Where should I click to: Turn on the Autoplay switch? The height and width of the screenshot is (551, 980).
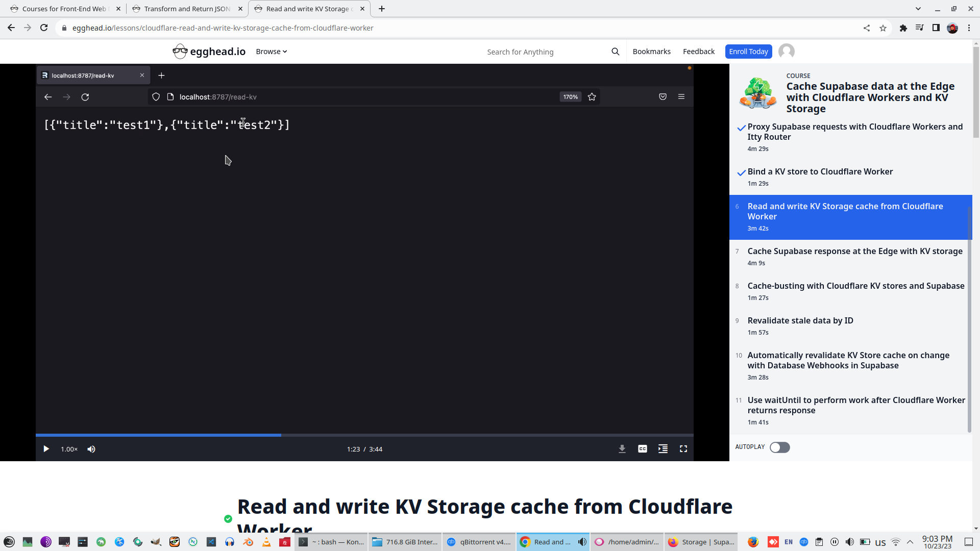(x=779, y=447)
